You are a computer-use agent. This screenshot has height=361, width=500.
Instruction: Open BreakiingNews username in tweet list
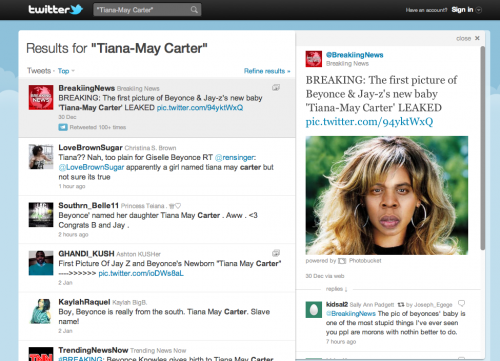click(87, 88)
